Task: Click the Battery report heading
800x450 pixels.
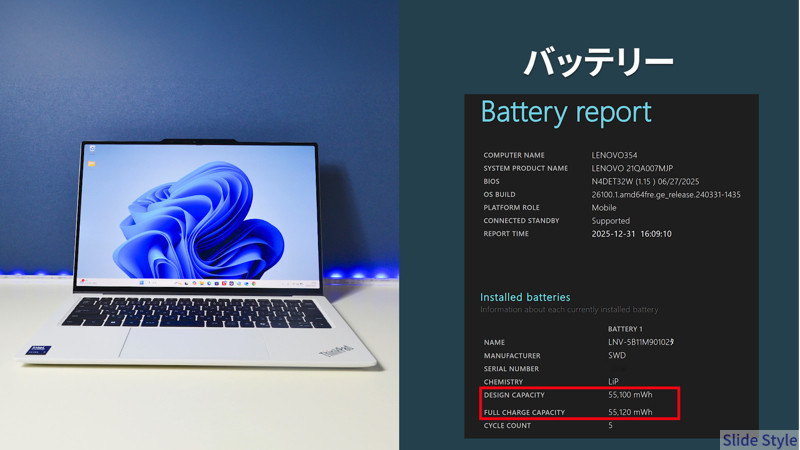Action: click(x=566, y=112)
